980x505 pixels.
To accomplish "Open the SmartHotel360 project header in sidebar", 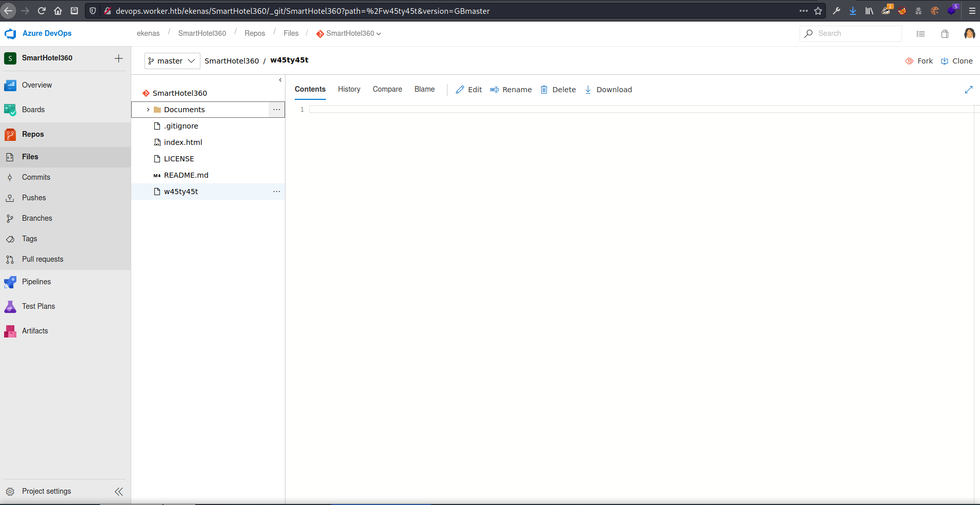I will (x=47, y=58).
